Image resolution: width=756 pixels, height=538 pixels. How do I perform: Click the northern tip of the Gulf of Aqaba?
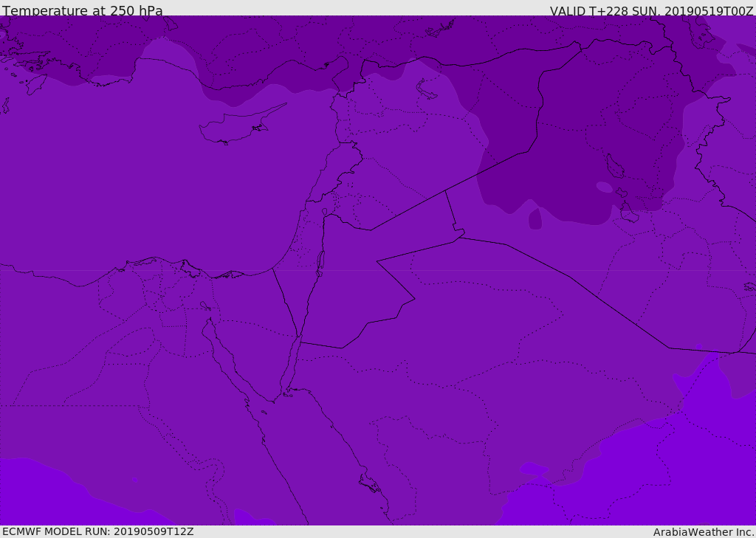coord(299,337)
